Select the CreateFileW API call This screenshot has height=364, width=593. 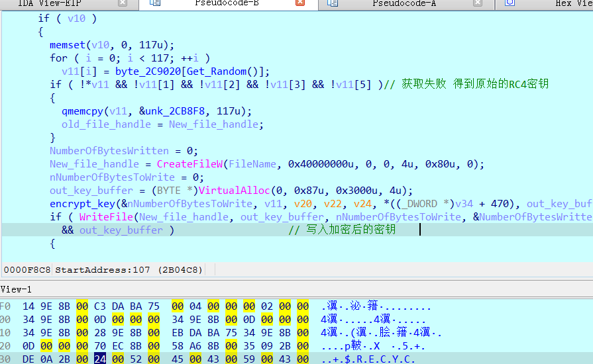(x=191, y=164)
